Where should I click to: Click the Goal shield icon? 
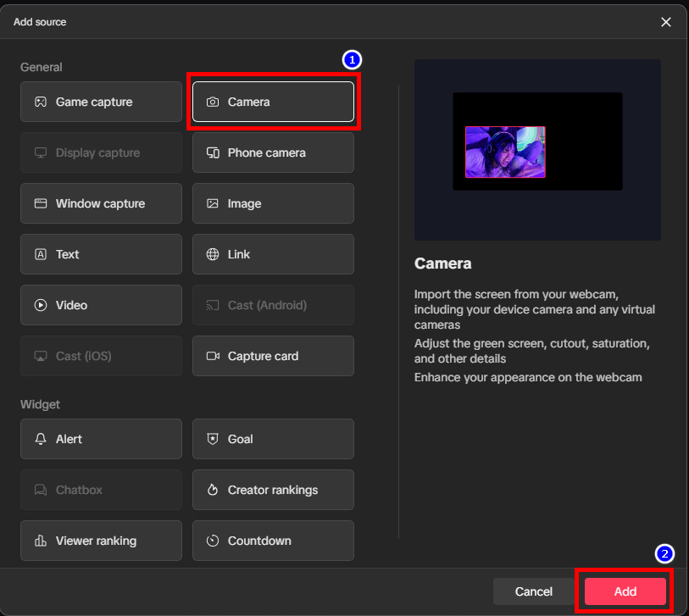(x=213, y=440)
